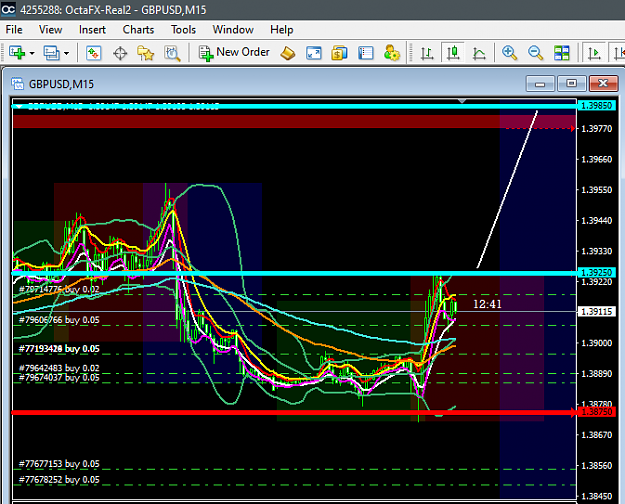Minimize the GBPUSD,M15 chart window

tap(540, 83)
